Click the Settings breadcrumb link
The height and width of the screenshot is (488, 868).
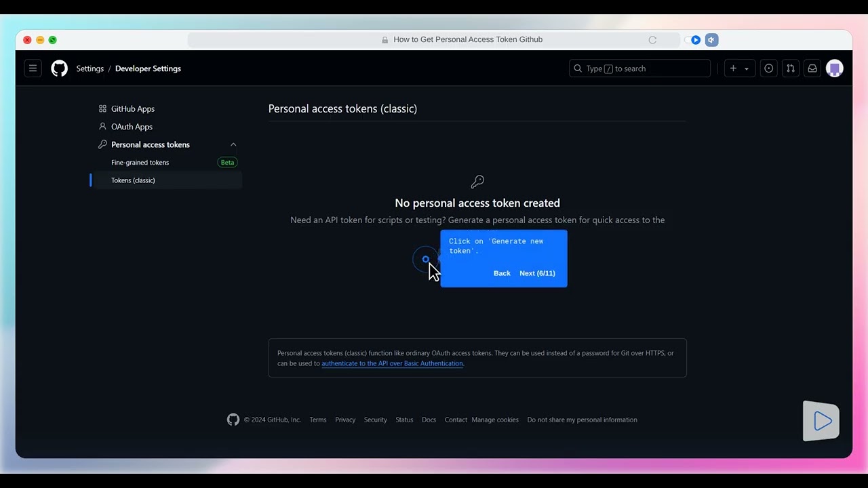tap(90, 68)
